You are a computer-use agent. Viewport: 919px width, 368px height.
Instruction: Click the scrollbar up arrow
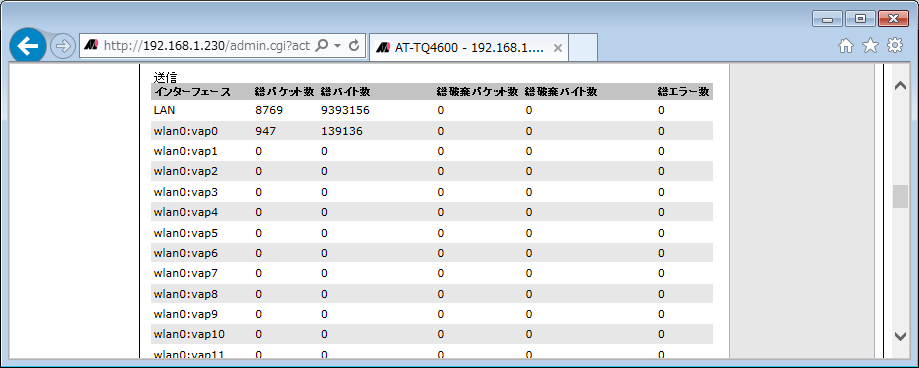coord(900,86)
